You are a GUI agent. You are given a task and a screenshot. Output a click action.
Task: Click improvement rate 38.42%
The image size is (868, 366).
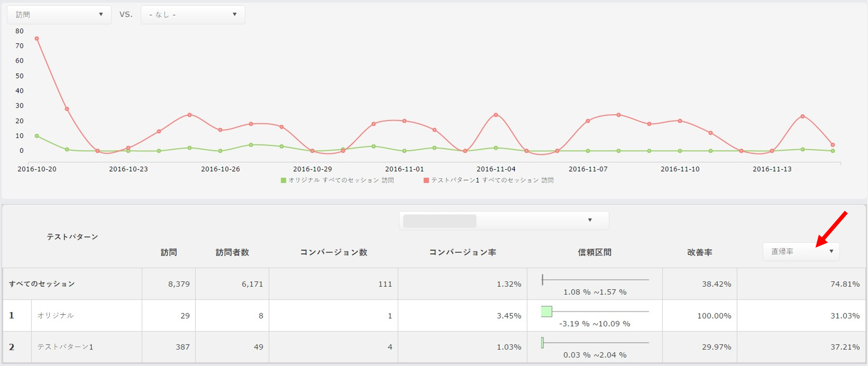tap(716, 284)
